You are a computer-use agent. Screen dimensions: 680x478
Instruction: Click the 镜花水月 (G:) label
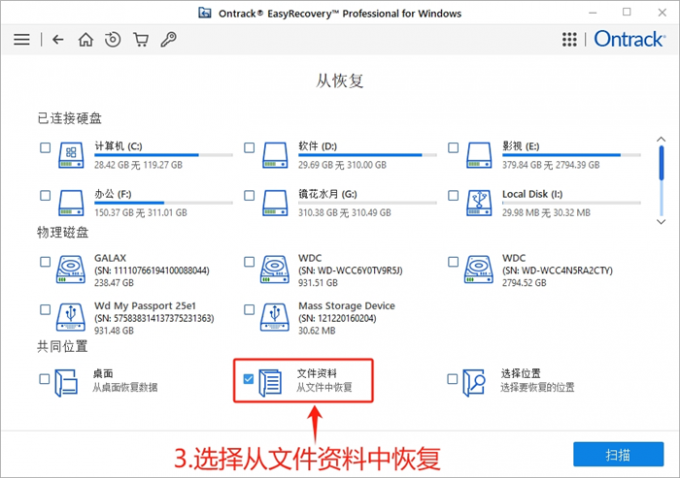click(x=327, y=194)
